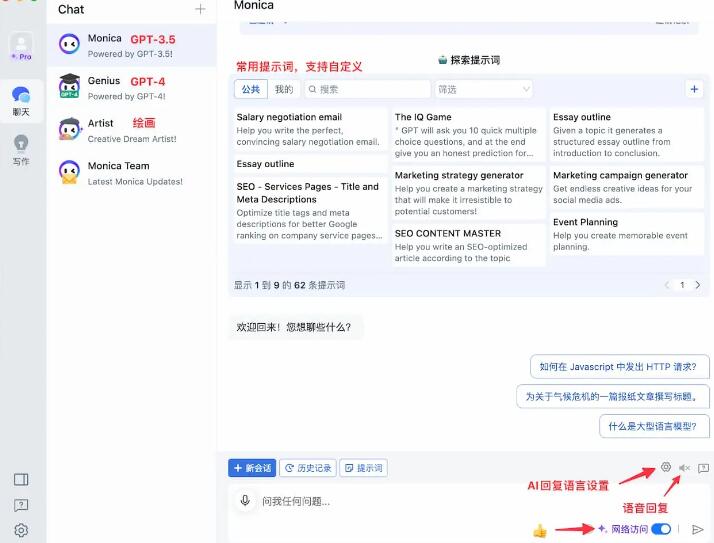714x543 pixels.
Task: Select page number 1 in pagination
Action: tap(682, 285)
